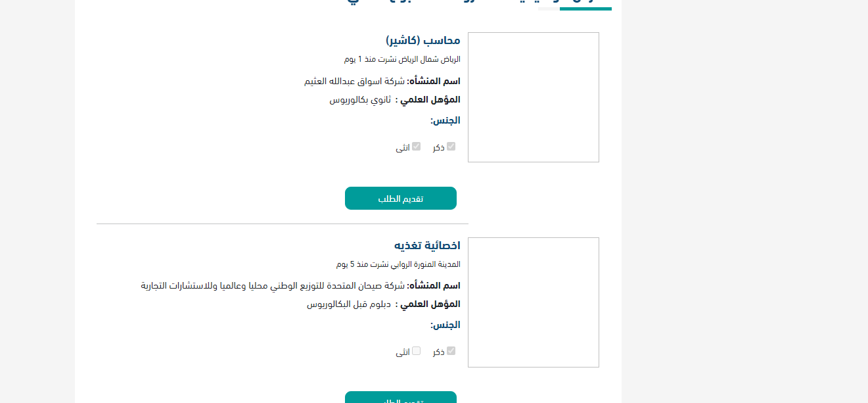Screen dimensions: 868x403
Task: Click the الرياض شمال الرياض location line
Action: coord(402,59)
